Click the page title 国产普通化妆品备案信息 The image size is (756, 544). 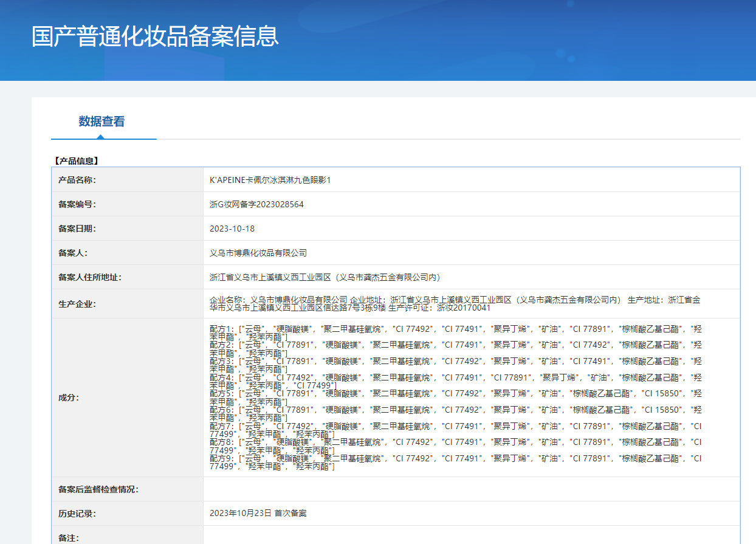[155, 36]
